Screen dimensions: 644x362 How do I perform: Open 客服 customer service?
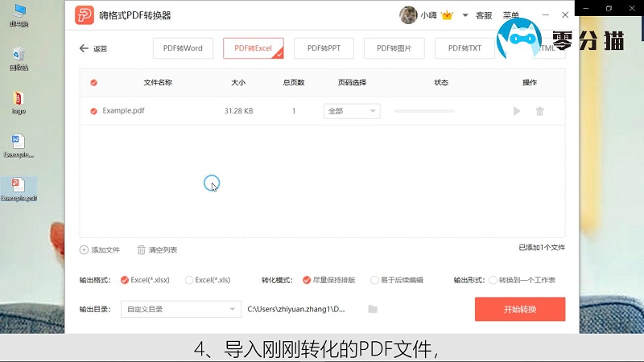[x=484, y=15]
